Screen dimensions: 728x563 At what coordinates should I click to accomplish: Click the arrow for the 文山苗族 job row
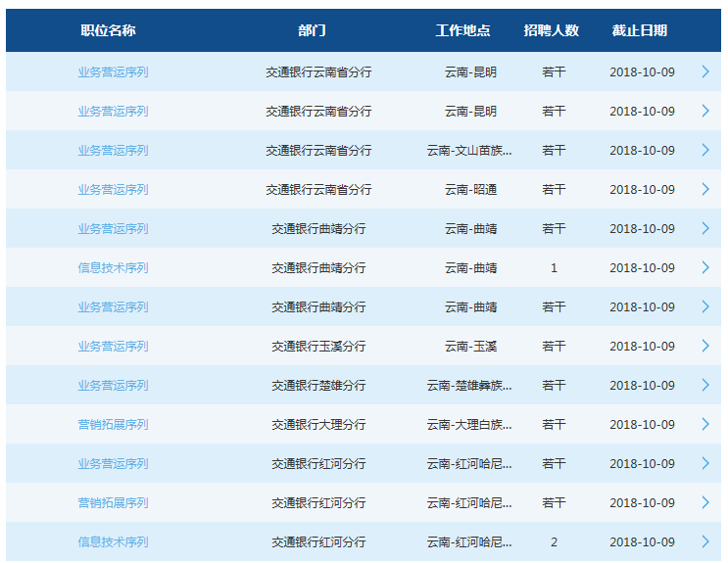(705, 150)
